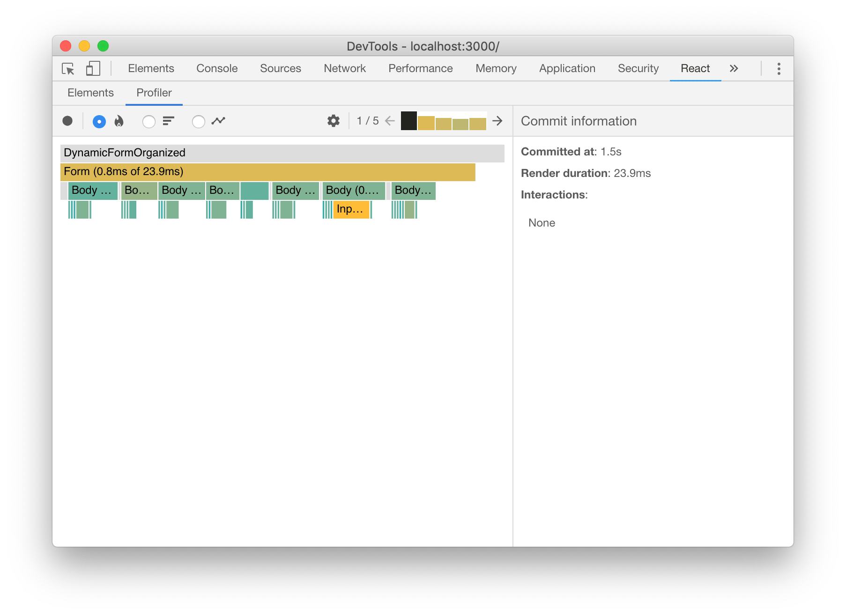This screenshot has width=846, height=616.
Task: Open the hidden tabs overflow chevron
Action: click(x=734, y=68)
